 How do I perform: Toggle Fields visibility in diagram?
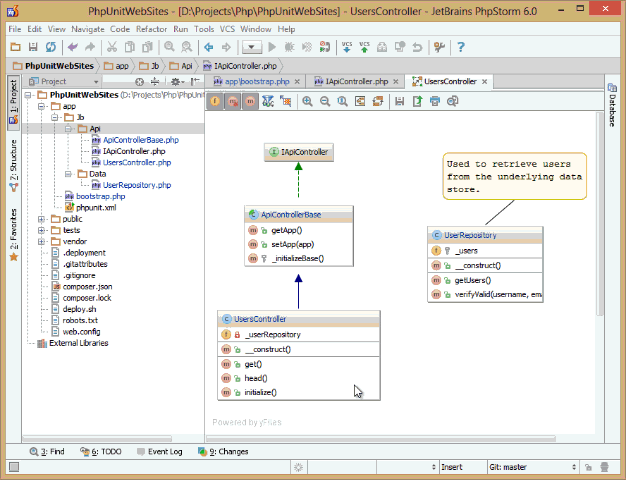(215, 101)
